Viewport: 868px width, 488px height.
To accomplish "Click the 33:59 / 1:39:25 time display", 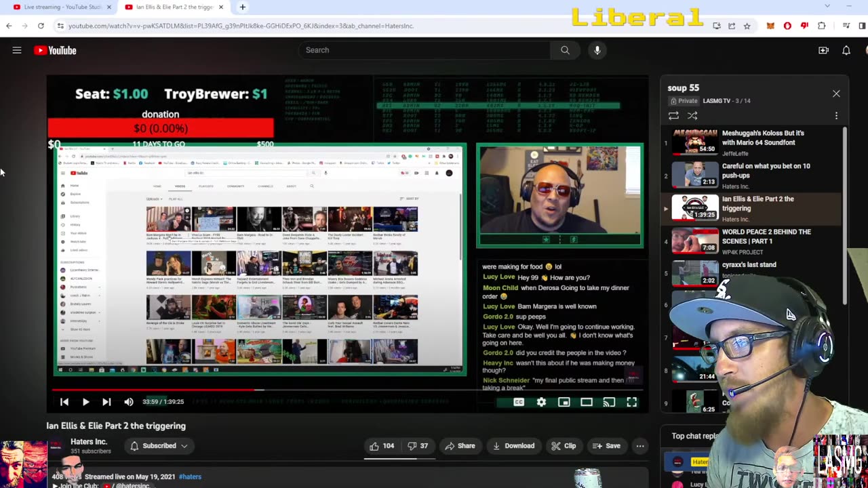I will coord(163,402).
